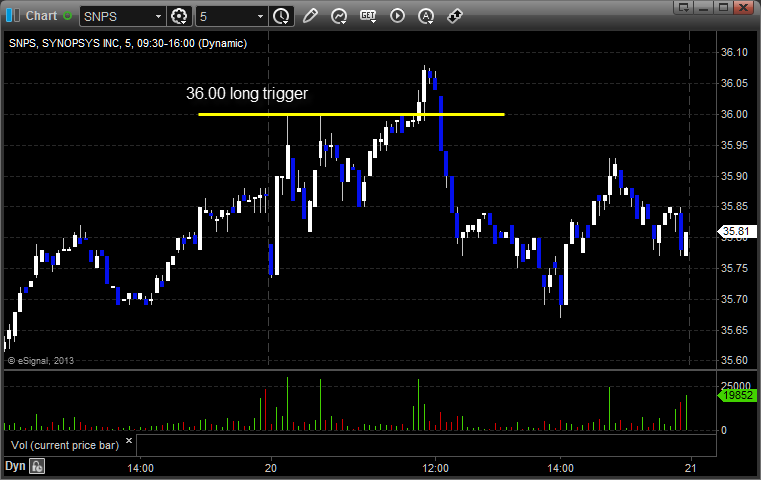Screen dimensions: 761x480
Task: Click the blue chart window icon
Action: [x=13, y=16]
